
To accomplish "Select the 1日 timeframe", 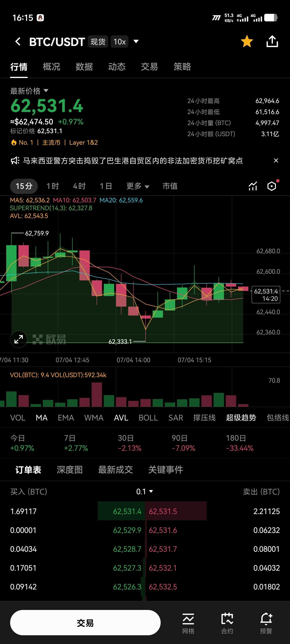I will [x=106, y=186].
